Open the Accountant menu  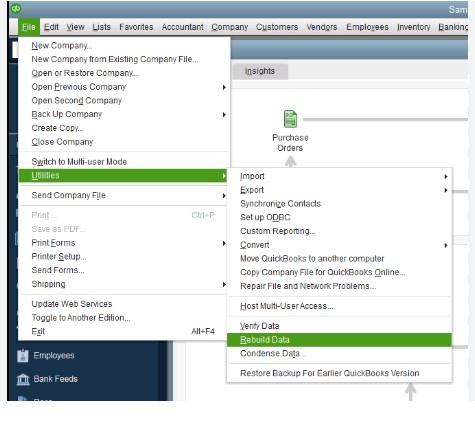182,27
